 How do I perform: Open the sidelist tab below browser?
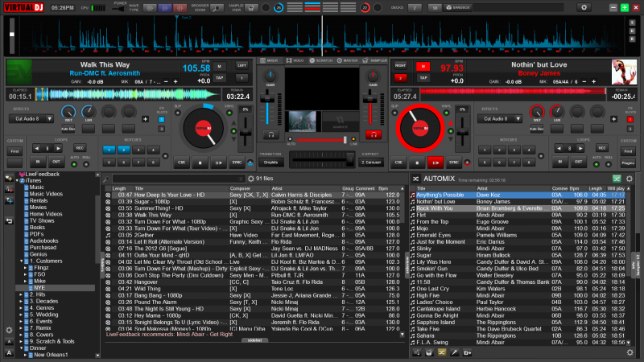tap(254, 340)
